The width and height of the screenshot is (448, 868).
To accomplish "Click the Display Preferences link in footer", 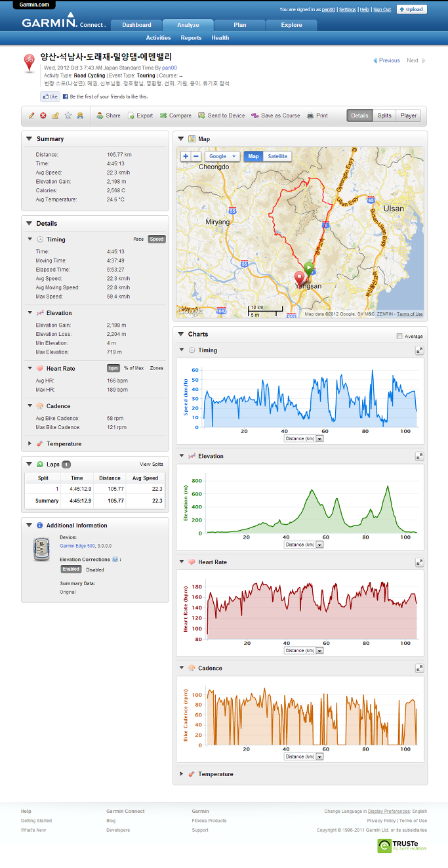I will point(389,812).
